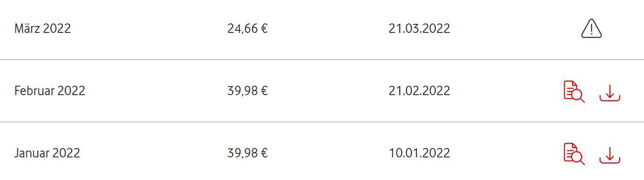Click the euro symbol in the Februar amount
The height and width of the screenshot is (180, 644).
[x=264, y=91]
